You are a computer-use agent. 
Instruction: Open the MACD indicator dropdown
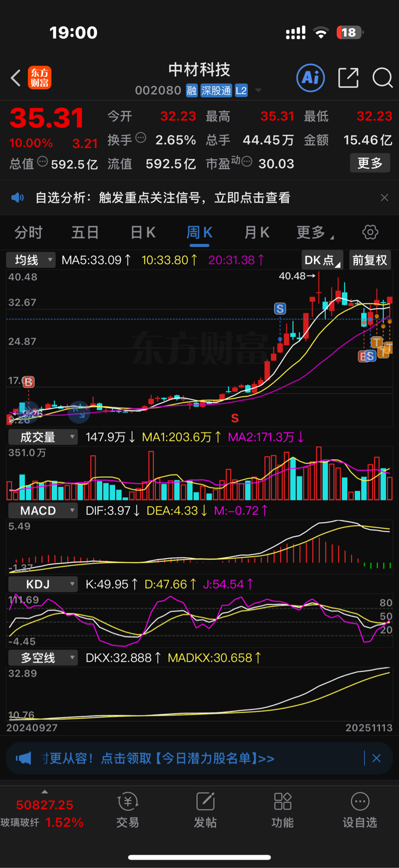43,511
